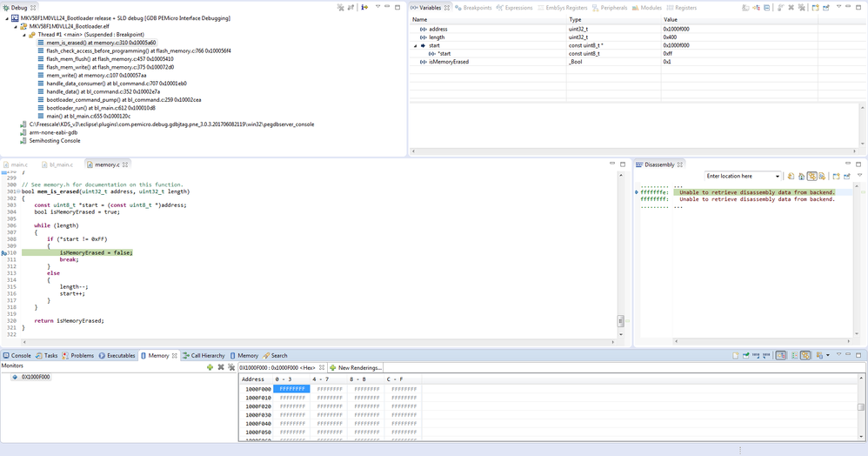868x456 pixels.
Task: Select flash_check_access_before_programming() stack frame
Action: pyautogui.click(x=135, y=51)
